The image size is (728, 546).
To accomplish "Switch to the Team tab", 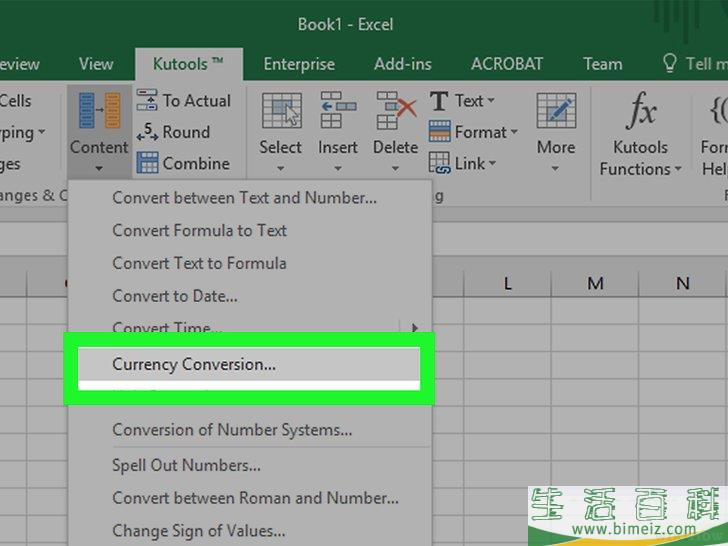I will [x=603, y=64].
